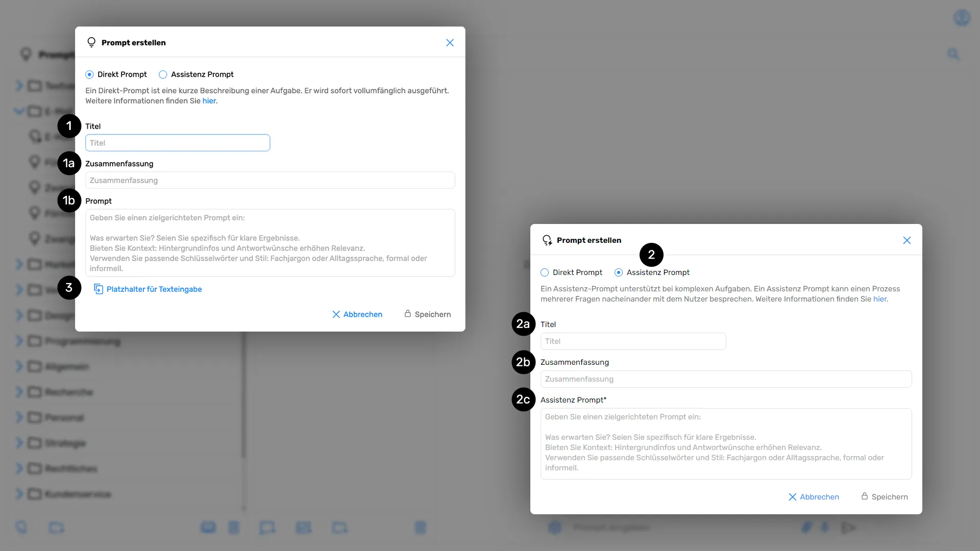Click the lock icon beside left Speichern
The image size is (980, 551).
coord(408,314)
